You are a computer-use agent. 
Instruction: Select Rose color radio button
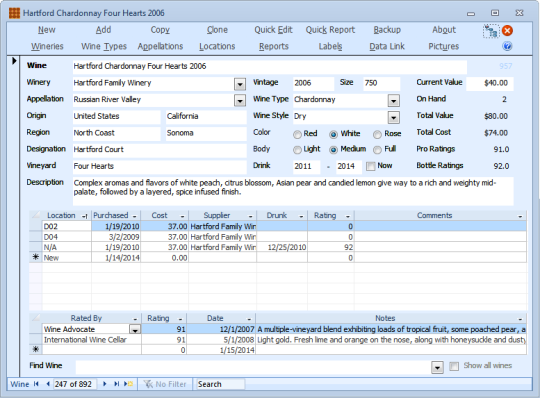pos(377,134)
